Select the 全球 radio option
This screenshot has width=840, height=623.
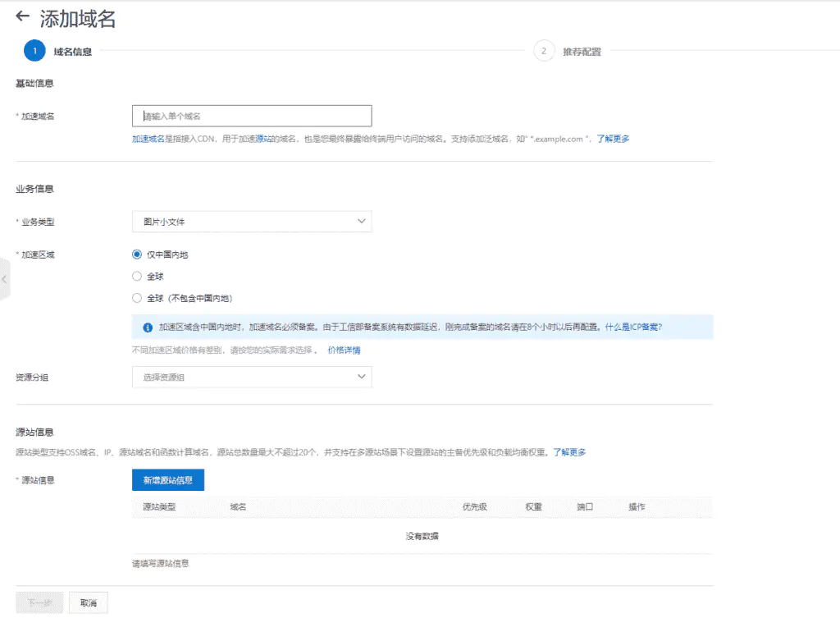[x=137, y=276]
